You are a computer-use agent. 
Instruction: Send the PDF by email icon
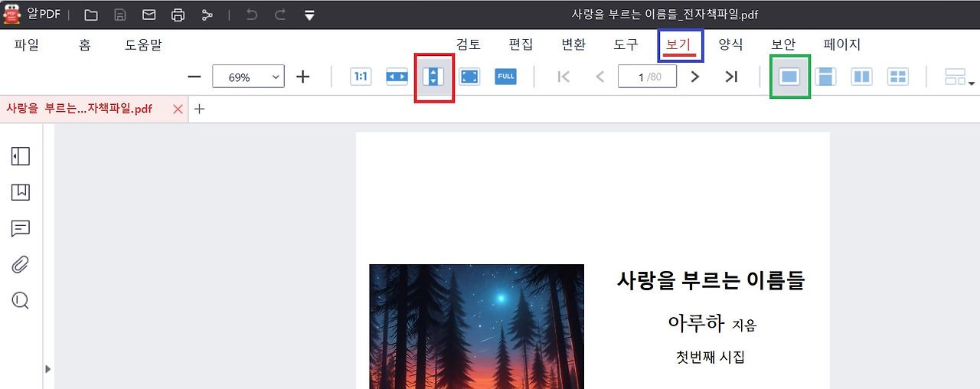[149, 15]
